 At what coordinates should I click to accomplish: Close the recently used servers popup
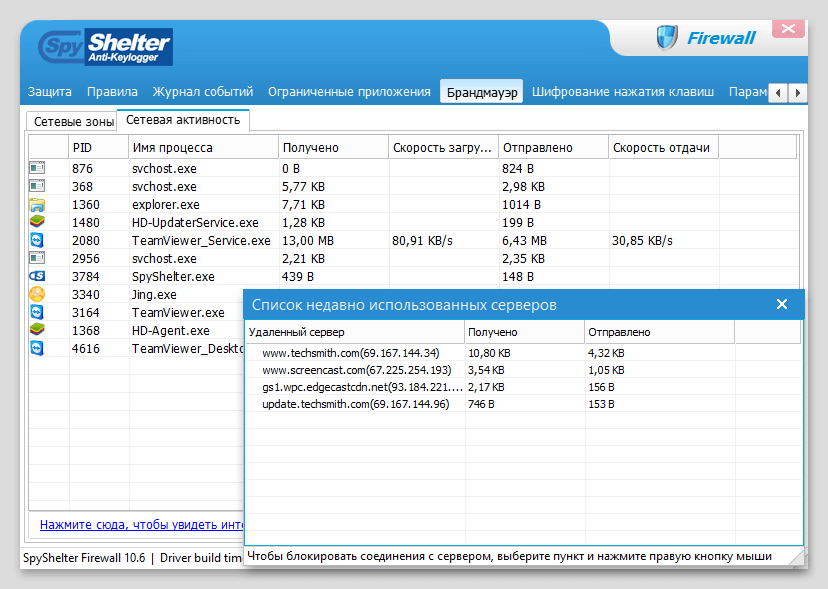(x=782, y=304)
